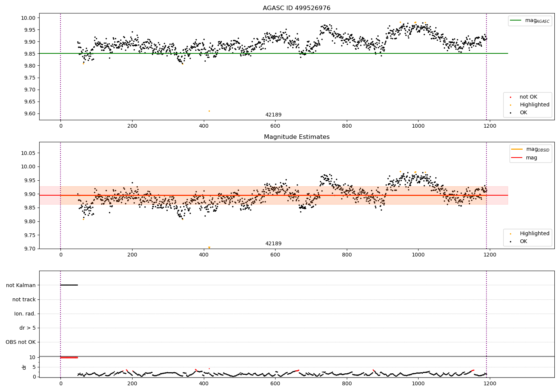Click the "400" x-tick label under middle plot
Image resolution: width=560 pixels, height=392 pixels.
click(x=204, y=255)
